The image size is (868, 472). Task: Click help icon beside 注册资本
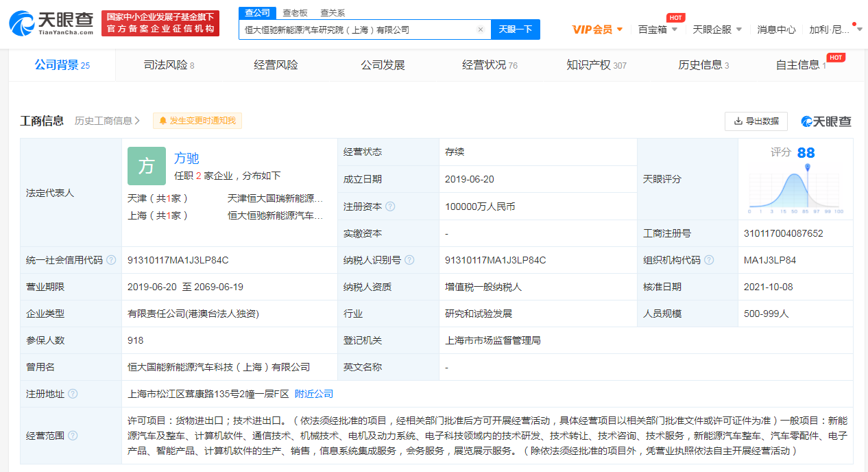(390, 206)
